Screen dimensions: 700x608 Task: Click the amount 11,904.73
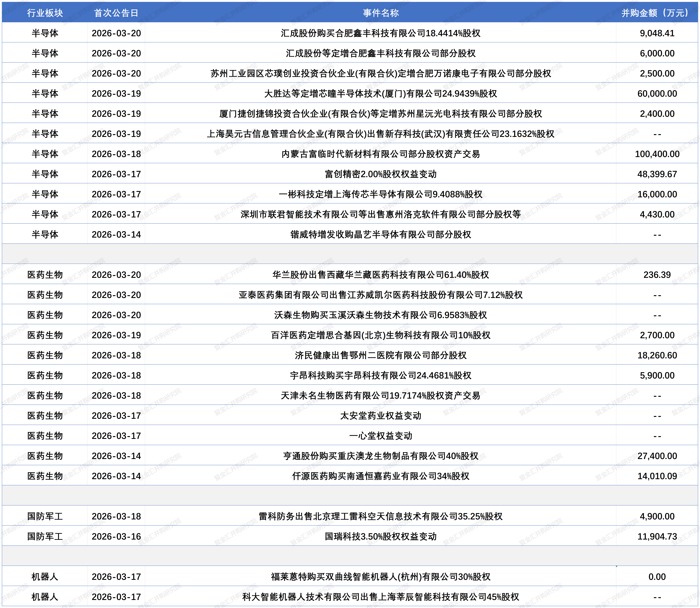pos(657,536)
